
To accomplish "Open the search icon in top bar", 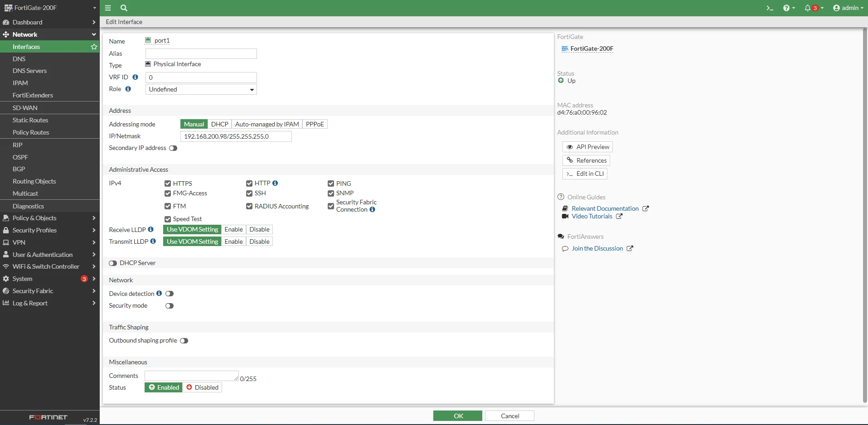I will [124, 8].
